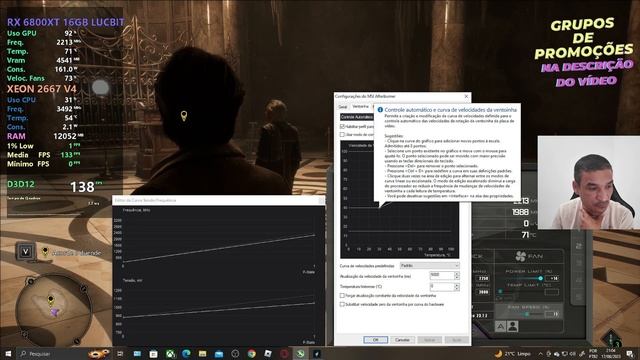Open the Curva de velocidades predefinidas dropdown
Viewport: 640px width, 360px height.
(429, 265)
